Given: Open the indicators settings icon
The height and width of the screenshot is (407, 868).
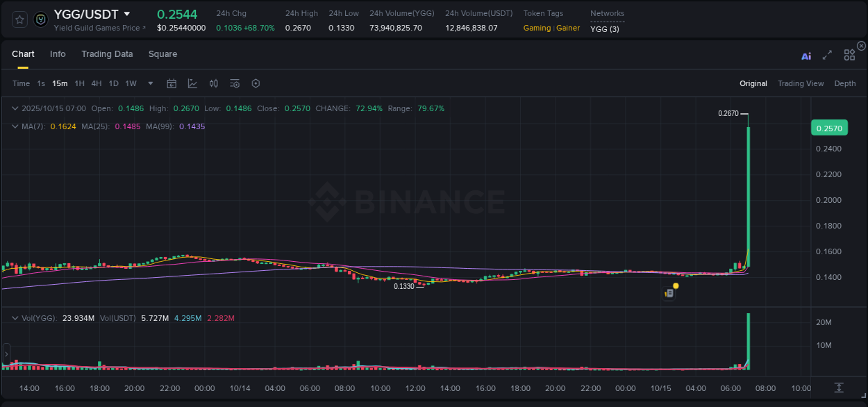Looking at the screenshot, I should tap(235, 83).
